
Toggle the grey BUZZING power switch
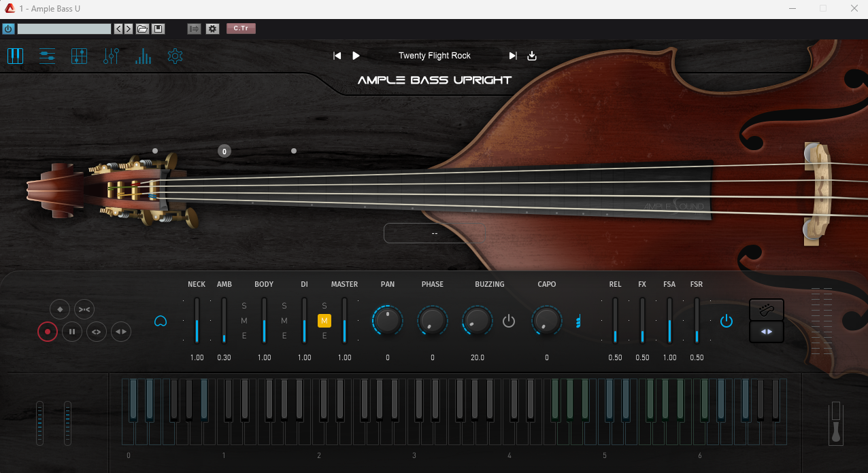pos(509,321)
